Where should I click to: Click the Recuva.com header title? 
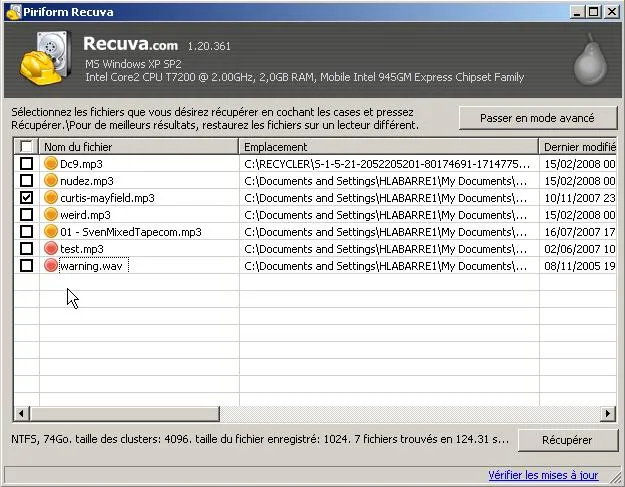(130, 43)
